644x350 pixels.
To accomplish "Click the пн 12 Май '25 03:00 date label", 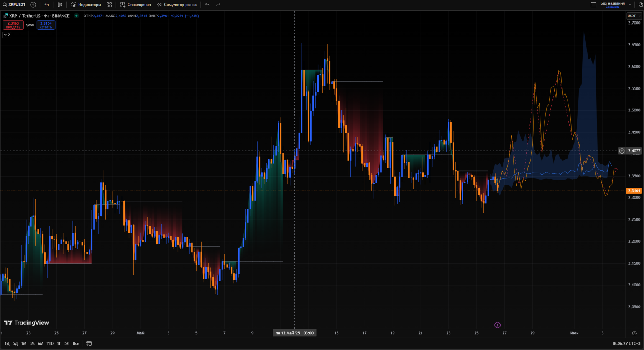I will [294, 333].
